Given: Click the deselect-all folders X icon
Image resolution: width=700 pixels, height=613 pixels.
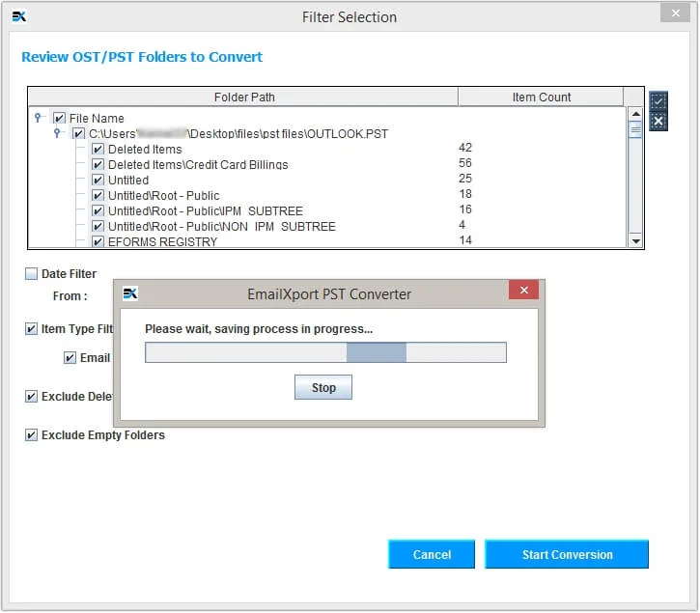Looking at the screenshot, I should pyautogui.click(x=658, y=121).
